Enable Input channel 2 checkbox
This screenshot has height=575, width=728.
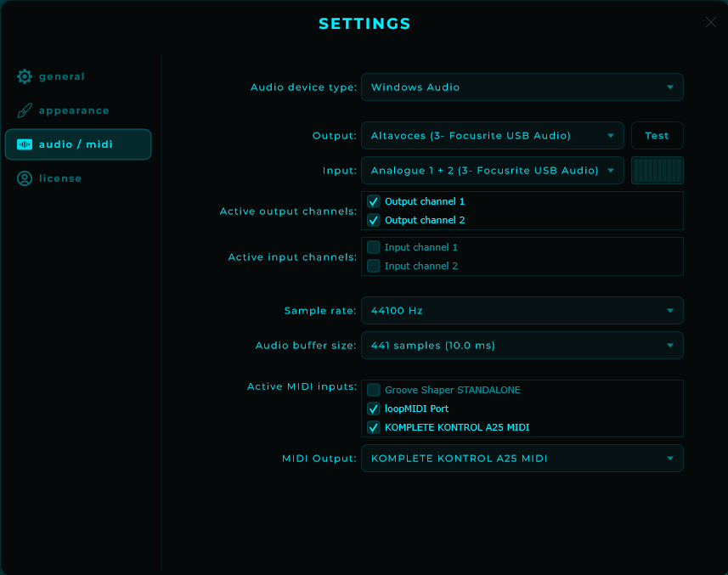point(373,266)
